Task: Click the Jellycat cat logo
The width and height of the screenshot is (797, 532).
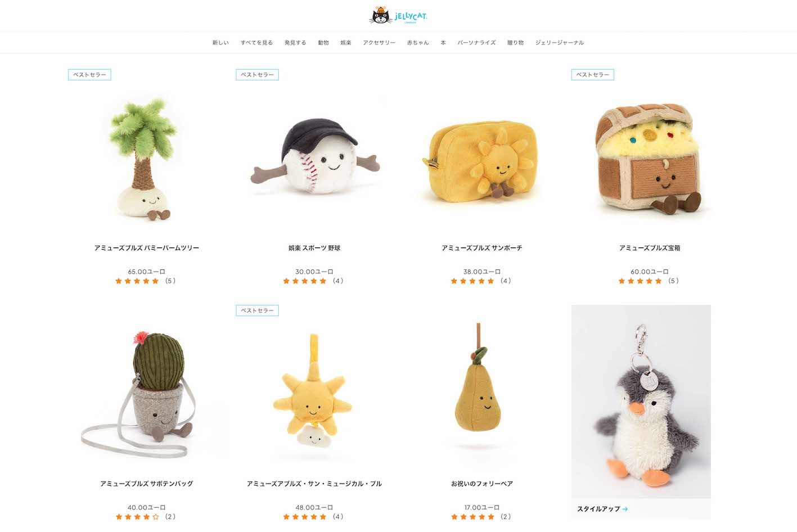Action: tap(398, 15)
